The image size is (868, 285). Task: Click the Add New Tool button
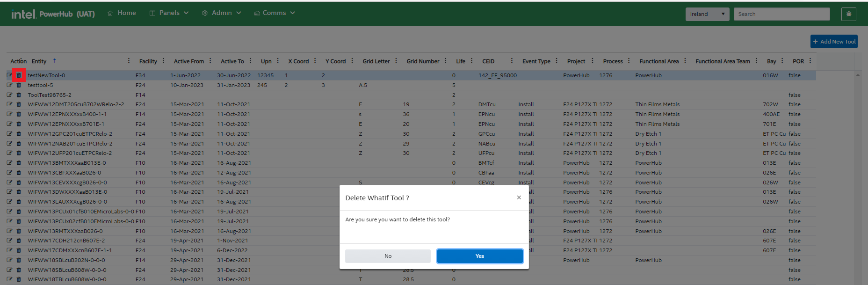point(834,42)
